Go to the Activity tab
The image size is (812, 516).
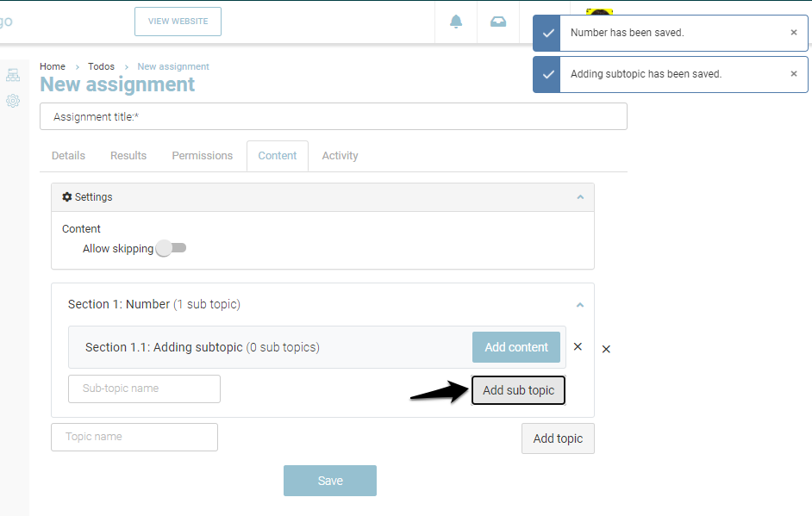pyautogui.click(x=340, y=156)
